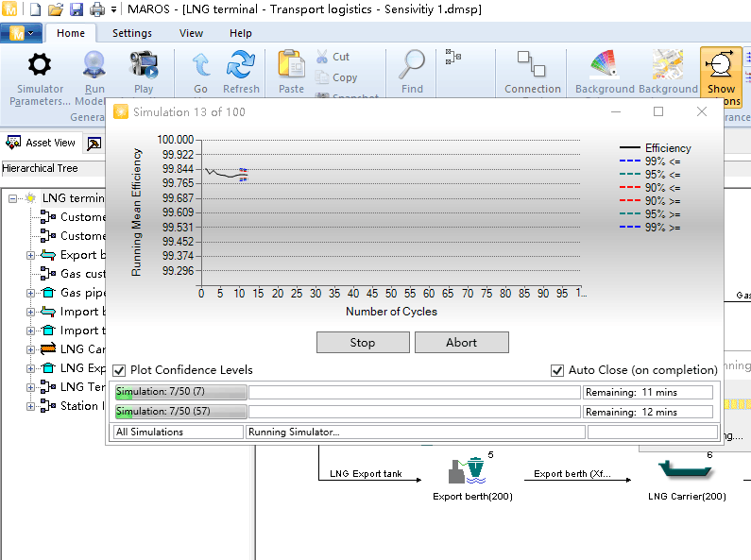Click the New document icon in title bar
Screen dimensions: 751x560
36,9
